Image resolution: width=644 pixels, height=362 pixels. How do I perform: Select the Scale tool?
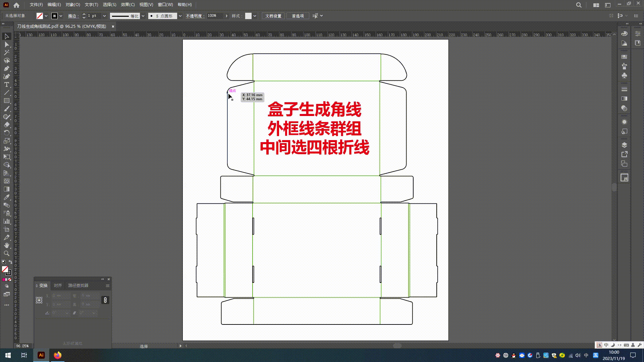7,141
